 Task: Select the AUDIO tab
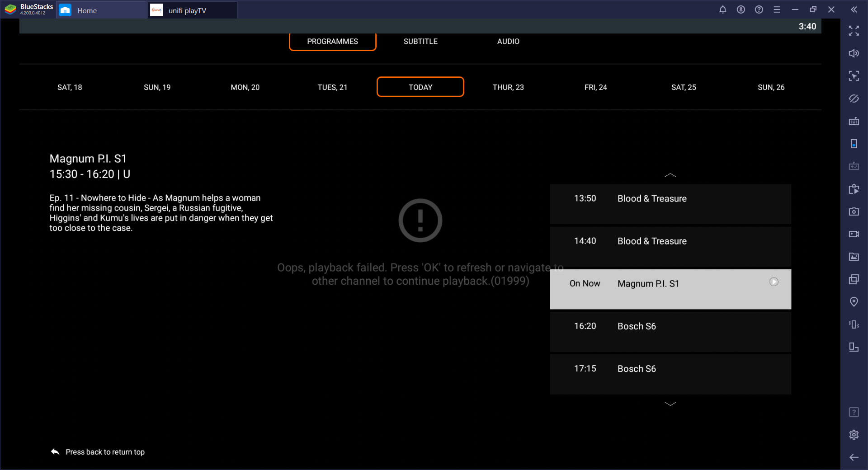(x=508, y=42)
